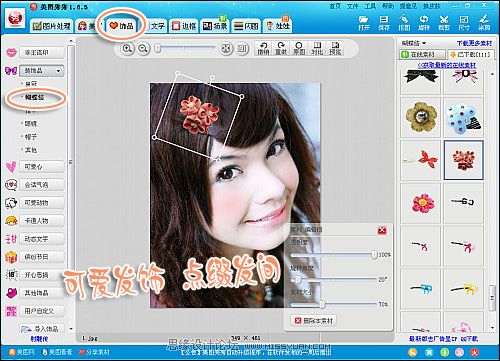Screen dimensions: 500x361
Task: Click the 旋转角度 rotation angle slider handle
Action: click(298, 279)
